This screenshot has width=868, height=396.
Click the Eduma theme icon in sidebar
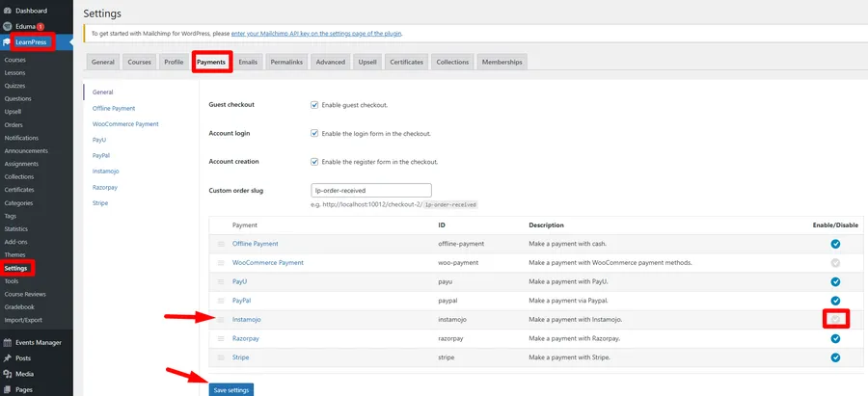pos(7,27)
